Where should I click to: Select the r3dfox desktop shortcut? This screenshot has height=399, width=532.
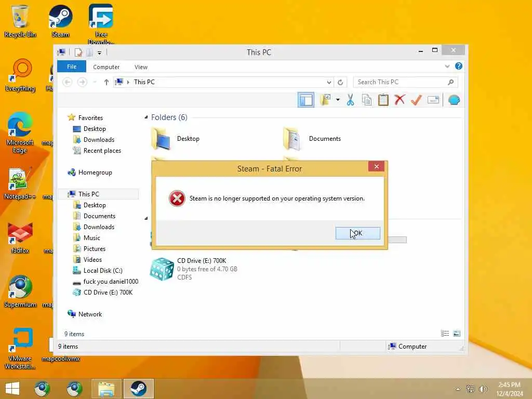pos(20,237)
